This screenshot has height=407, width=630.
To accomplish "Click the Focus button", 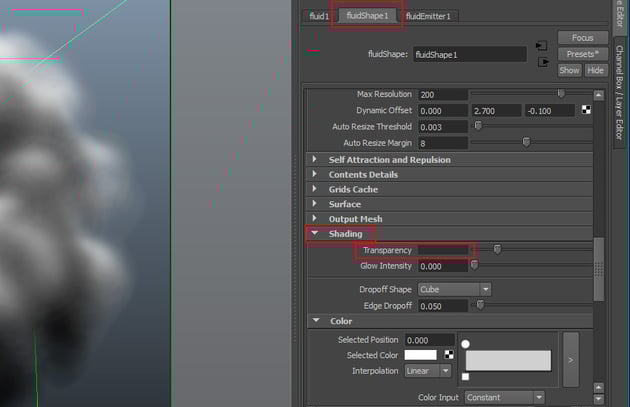I will [583, 38].
